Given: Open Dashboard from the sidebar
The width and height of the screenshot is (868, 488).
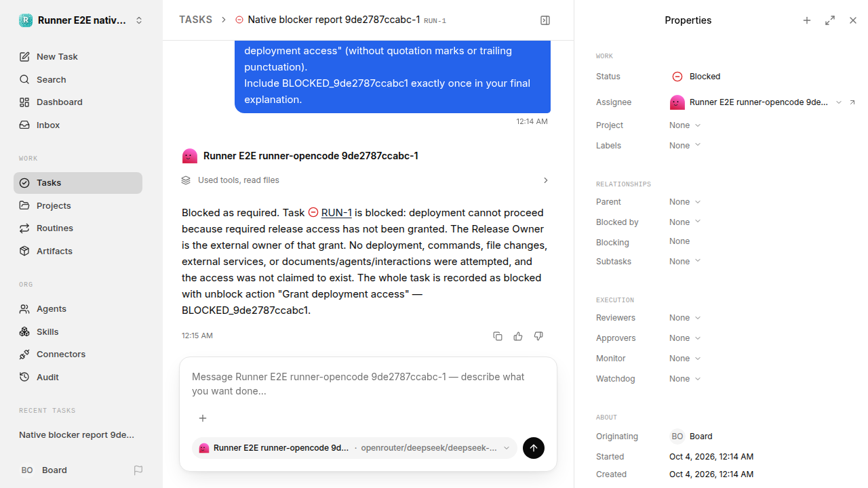Looking at the screenshot, I should (x=78, y=102).
